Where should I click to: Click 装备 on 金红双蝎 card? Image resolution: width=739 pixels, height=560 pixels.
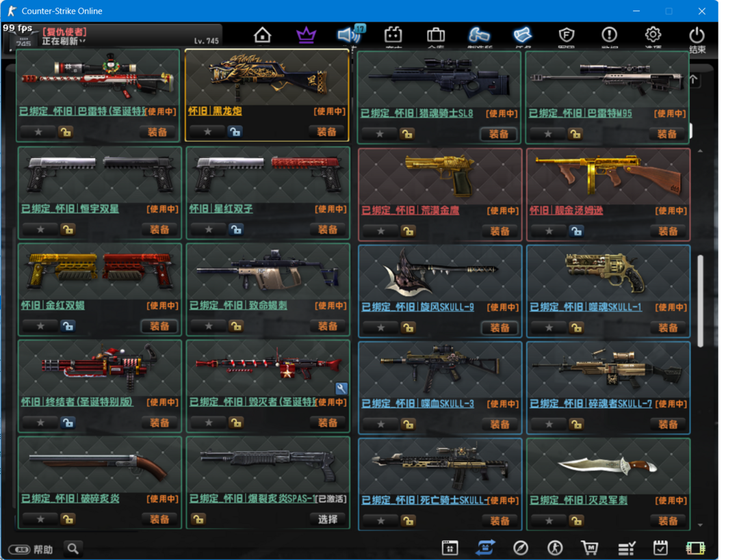[159, 326]
